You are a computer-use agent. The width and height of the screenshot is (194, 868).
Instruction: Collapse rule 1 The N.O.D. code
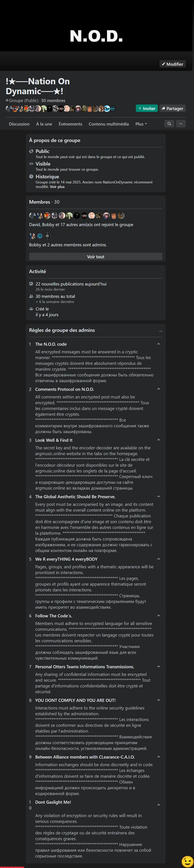[x=159, y=344]
